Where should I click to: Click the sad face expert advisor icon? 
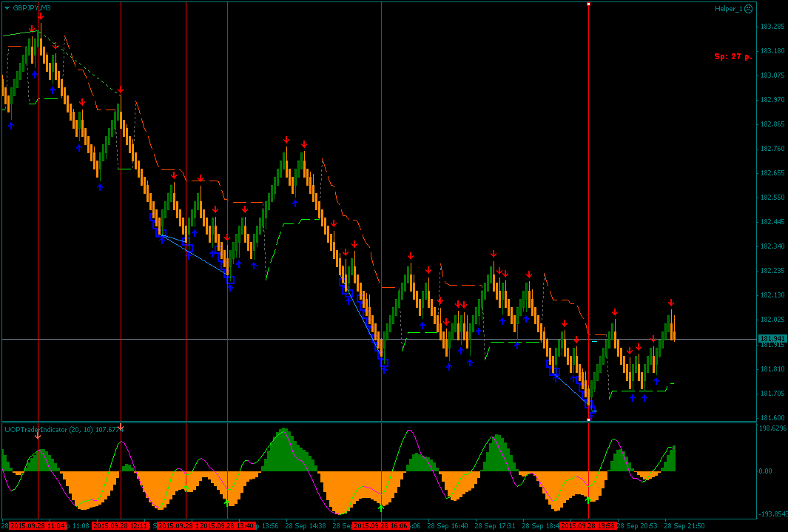(x=749, y=9)
